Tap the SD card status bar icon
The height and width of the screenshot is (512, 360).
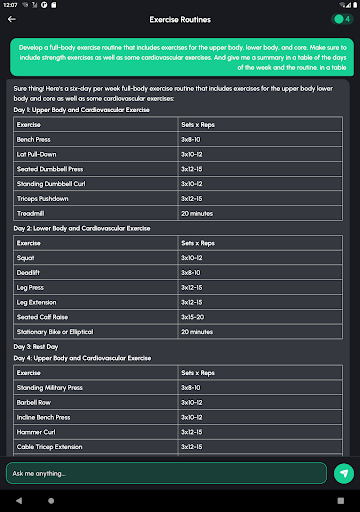tap(54, 5)
